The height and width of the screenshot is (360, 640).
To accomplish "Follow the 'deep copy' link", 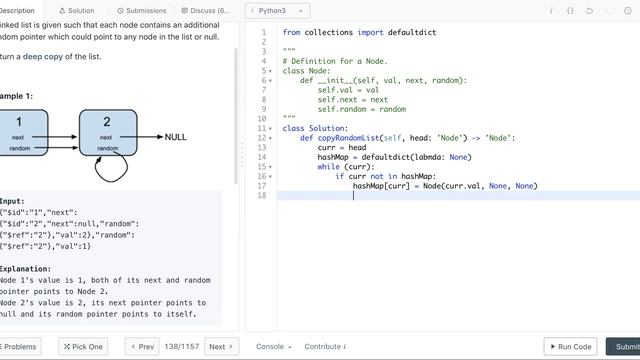I will pyautogui.click(x=43, y=56).
